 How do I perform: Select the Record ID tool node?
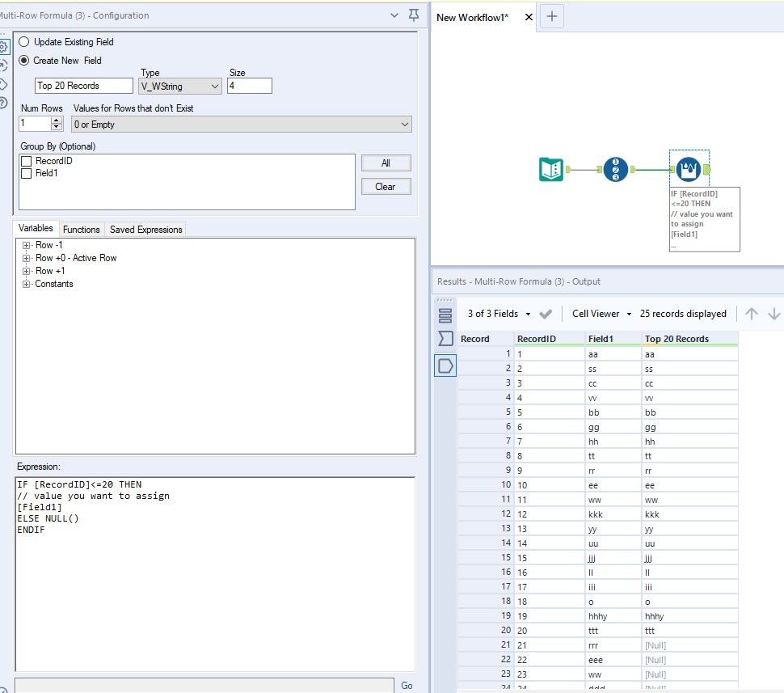[x=616, y=170]
